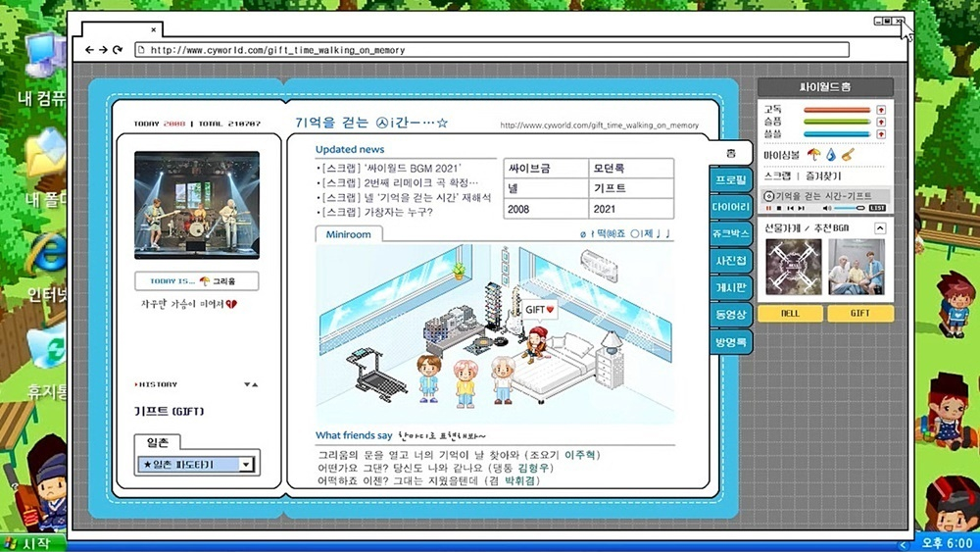Switch to the 쥬크박스 tab
The height and width of the screenshot is (552, 980).
point(731,233)
